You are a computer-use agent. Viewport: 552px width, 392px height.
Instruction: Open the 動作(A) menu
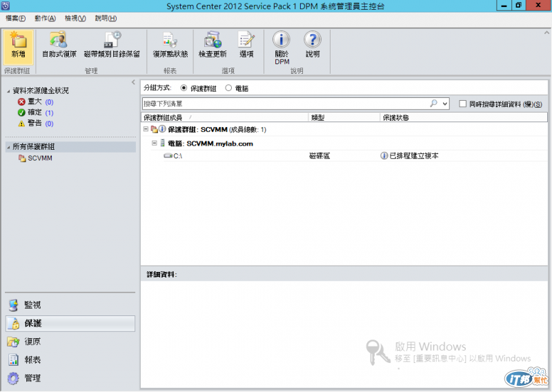45,19
